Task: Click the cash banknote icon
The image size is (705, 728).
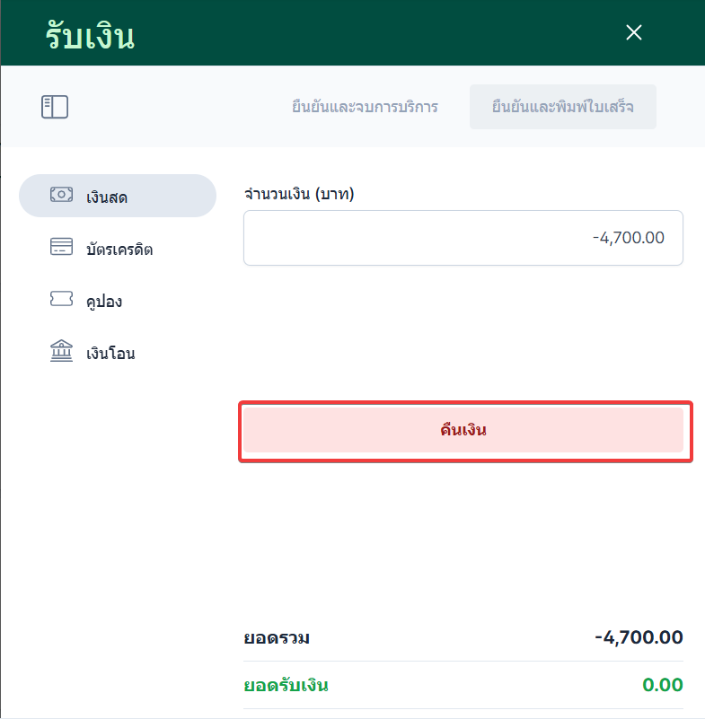Action: click(x=61, y=195)
